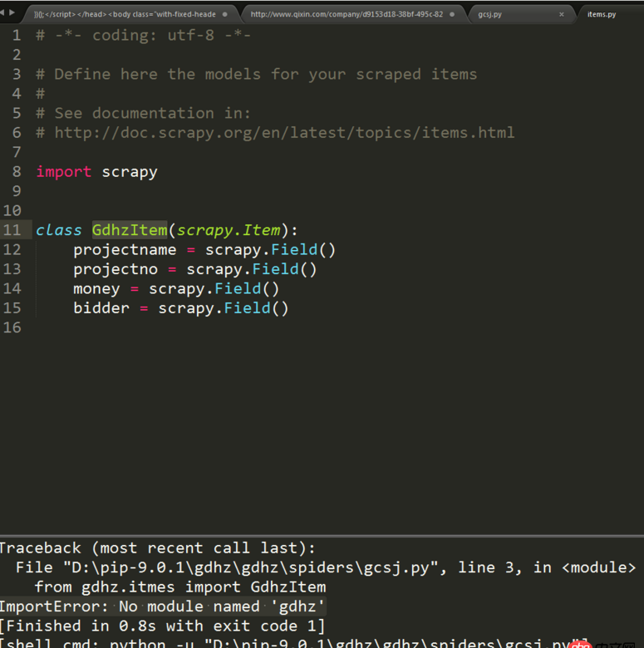The height and width of the screenshot is (648, 644).
Task: Click 'Field' on the bidder line
Action: point(247,308)
